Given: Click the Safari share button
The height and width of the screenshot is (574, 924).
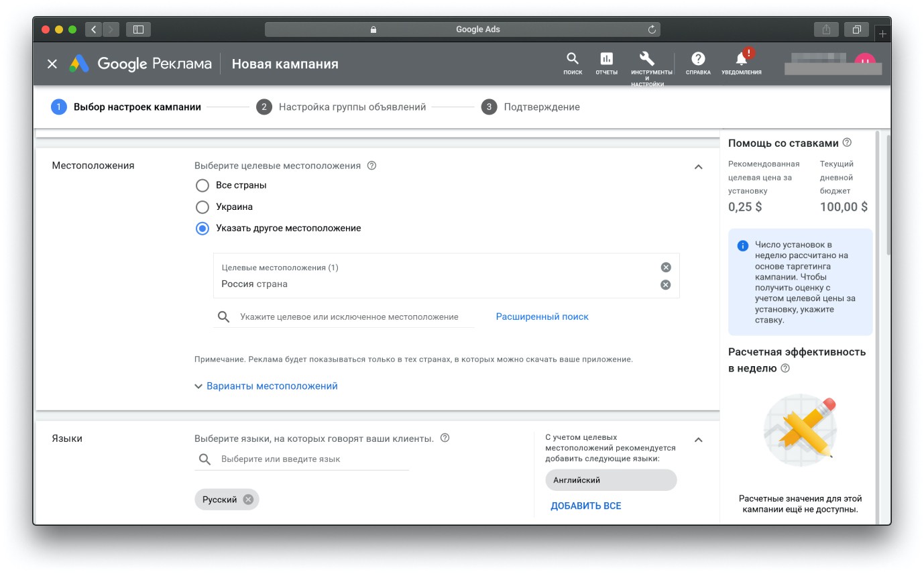Looking at the screenshot, I should click(x=826, y=30).
